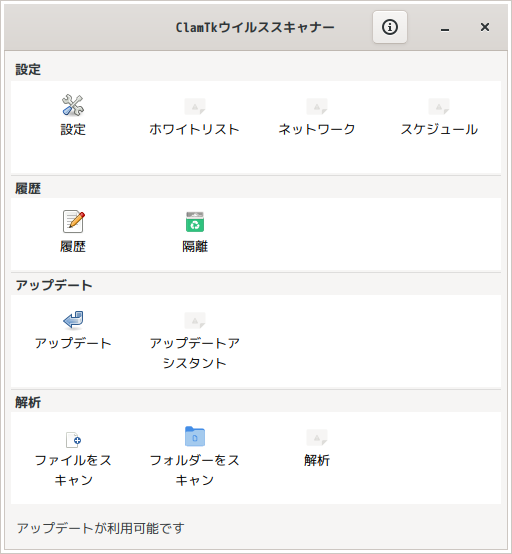Launch アップデート blue arrow icon
Screen dimensions: 512x554
pyautogui.click(x=73, y=320)
